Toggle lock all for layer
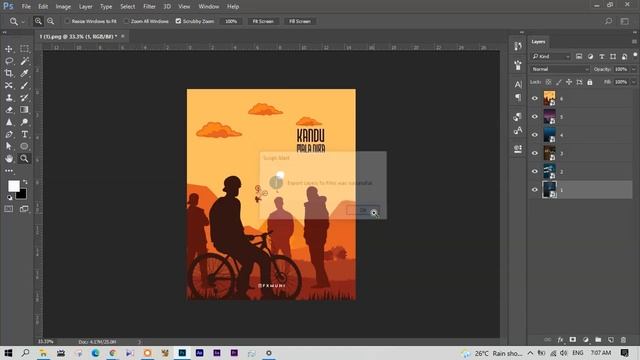640x360 pixels. pos(590,82)
